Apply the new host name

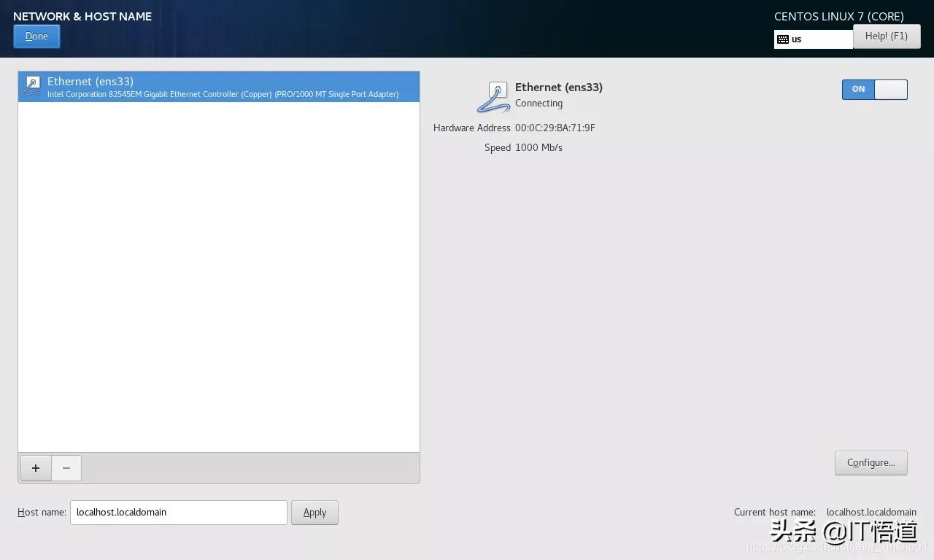click(314, 512)
